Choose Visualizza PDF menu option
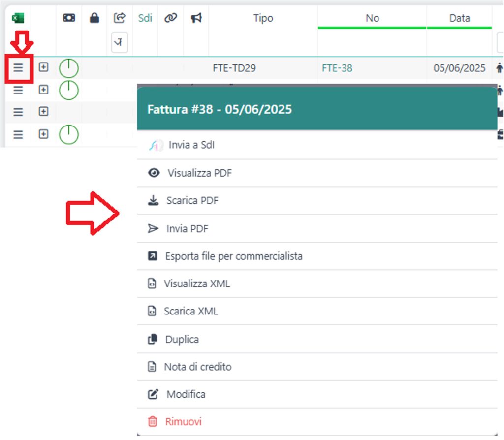The image size is (504, 440). coord(199,173)
